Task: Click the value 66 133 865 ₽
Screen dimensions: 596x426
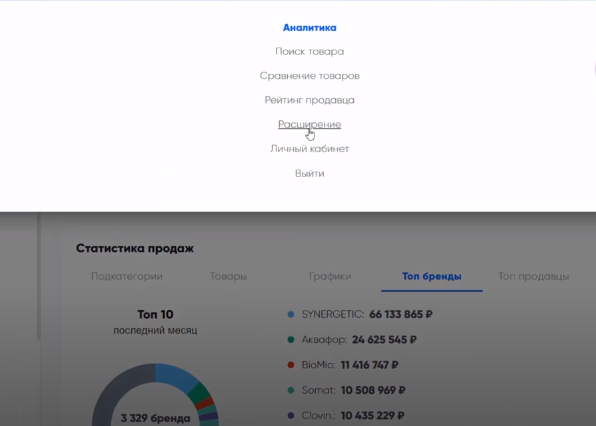Action: [401, 314]
